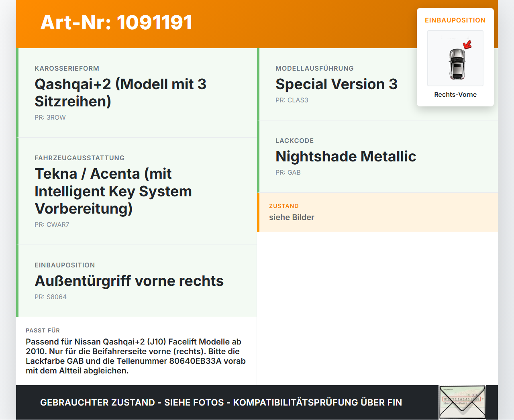Click the gray 'EINBAUPOSITION' label above 'Außentürgriff vorne rechts'
514x420 pixels.
coord(65,265)
